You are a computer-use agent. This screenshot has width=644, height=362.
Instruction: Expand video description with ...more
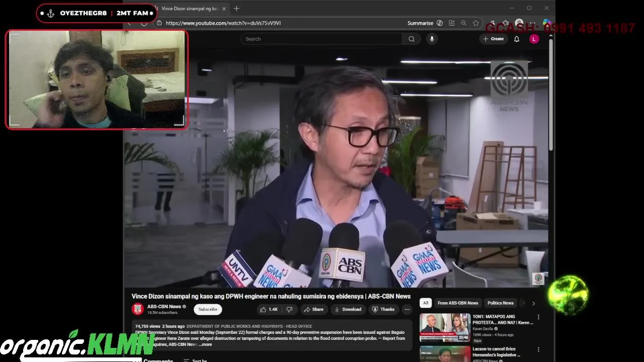click(205, 344)
